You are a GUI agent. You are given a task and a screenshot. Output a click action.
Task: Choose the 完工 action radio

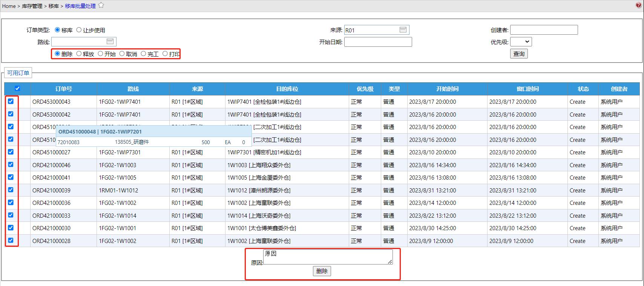click(143, 54)
